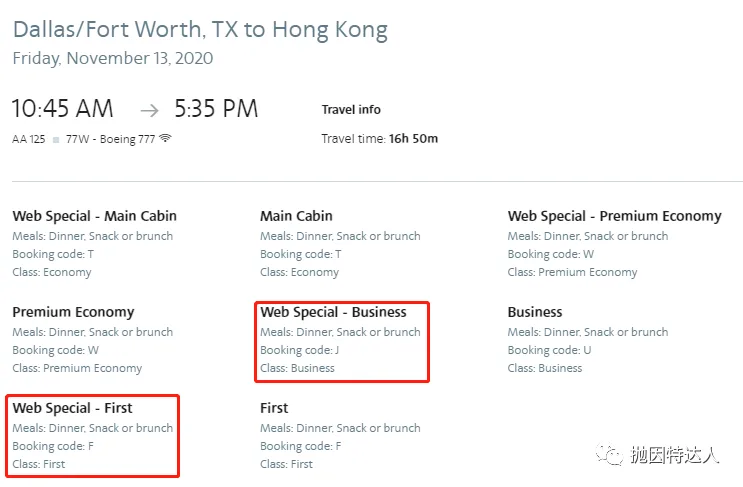
Task: Click the Friday, November 13, 2020 date
Action: tap(112, 58)
